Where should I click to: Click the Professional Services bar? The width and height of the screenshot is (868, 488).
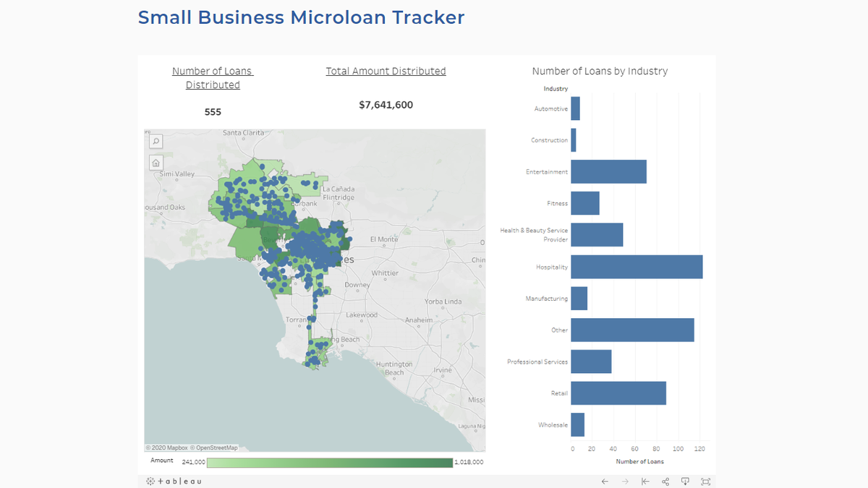[591, 361]
